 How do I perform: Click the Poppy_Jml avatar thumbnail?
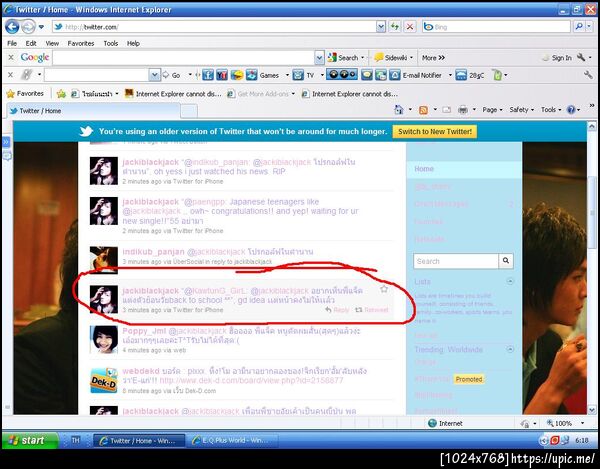click(x=104, y=339)
